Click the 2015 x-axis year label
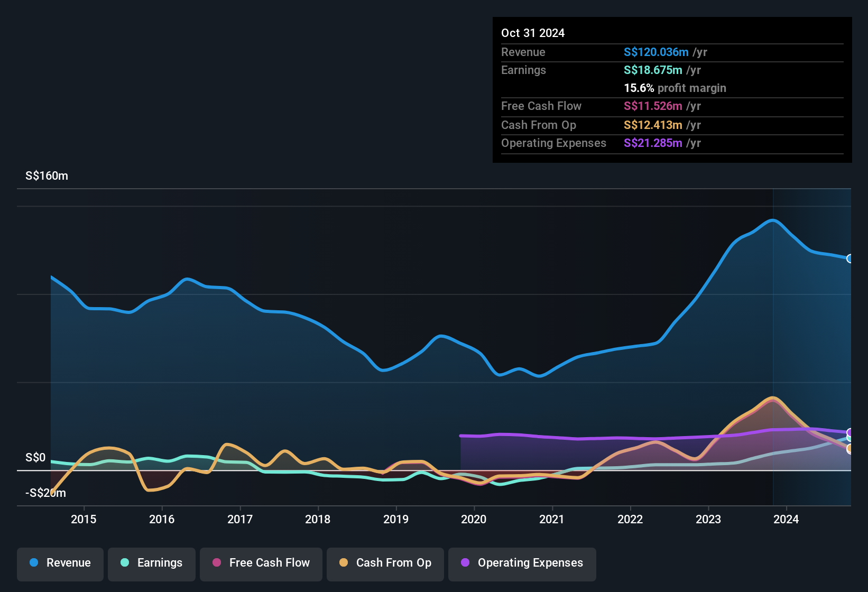 tap(84, 519)
